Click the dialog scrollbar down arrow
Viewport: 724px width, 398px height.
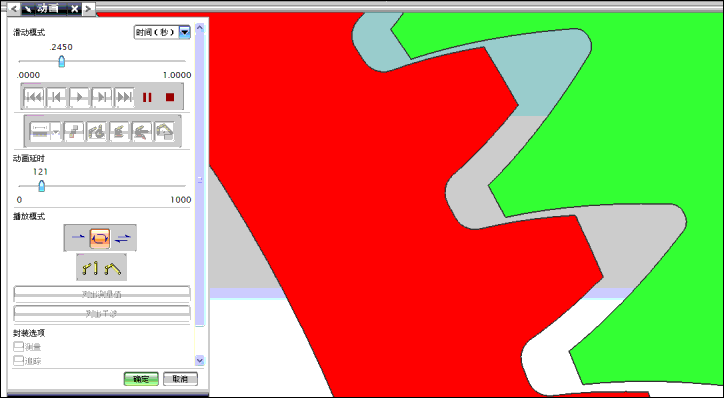(x=199, y=360)
